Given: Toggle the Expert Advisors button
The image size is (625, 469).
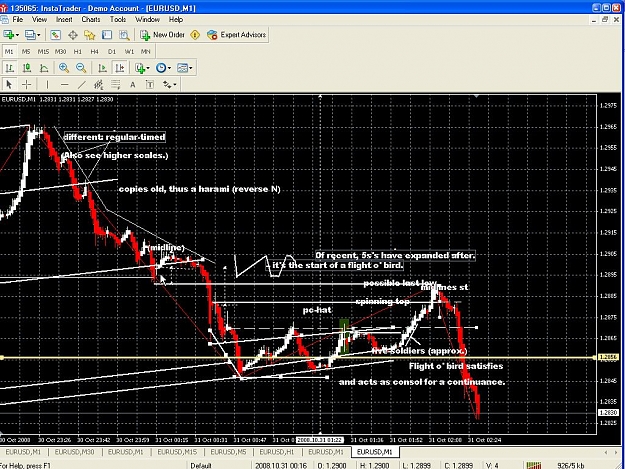Looking at the screenshot, I should click(236, 35).
